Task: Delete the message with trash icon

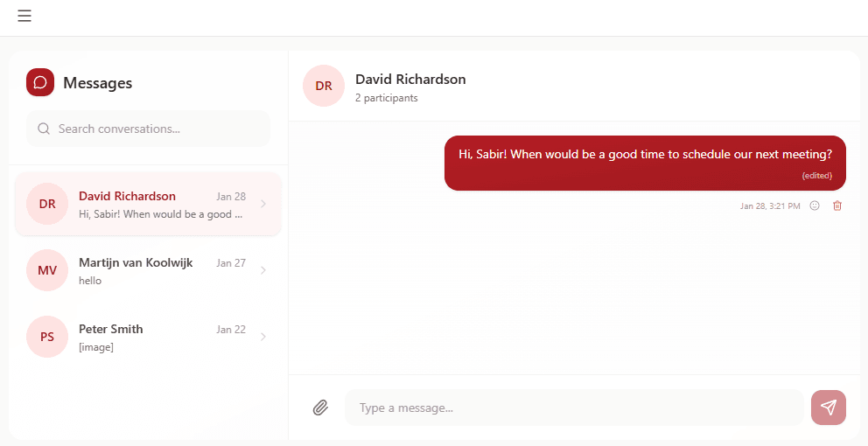Action: click(x=837, y=206)
